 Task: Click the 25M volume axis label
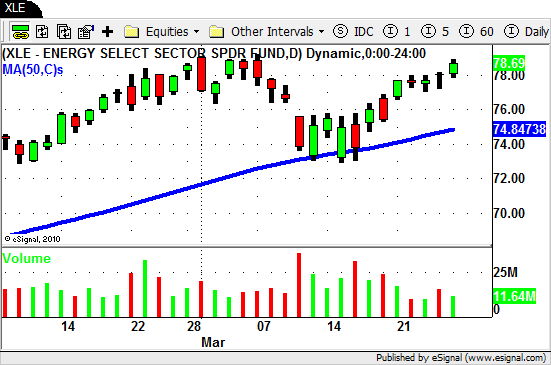coord(505,272)
